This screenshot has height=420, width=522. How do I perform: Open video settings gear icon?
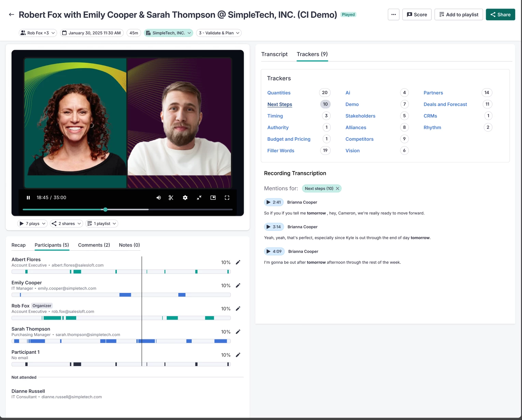[185, 198]
